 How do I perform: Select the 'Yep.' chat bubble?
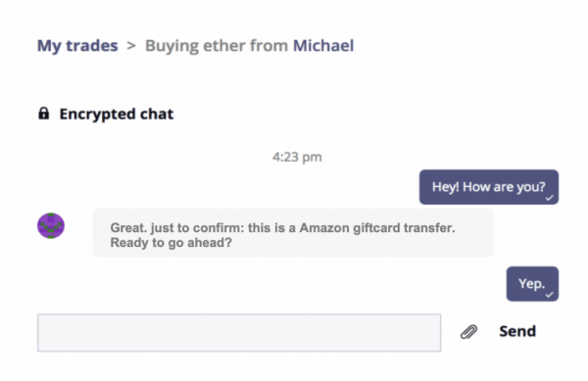[x=532, y=284]
